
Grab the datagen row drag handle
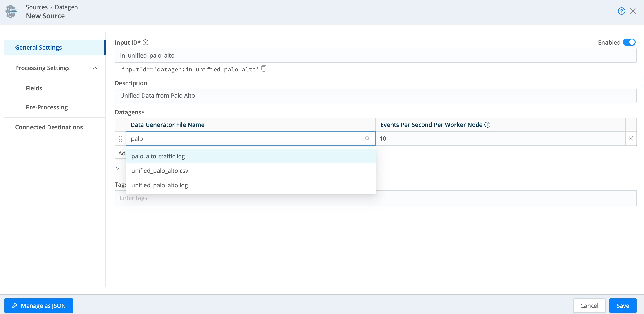tap(121, 139)
